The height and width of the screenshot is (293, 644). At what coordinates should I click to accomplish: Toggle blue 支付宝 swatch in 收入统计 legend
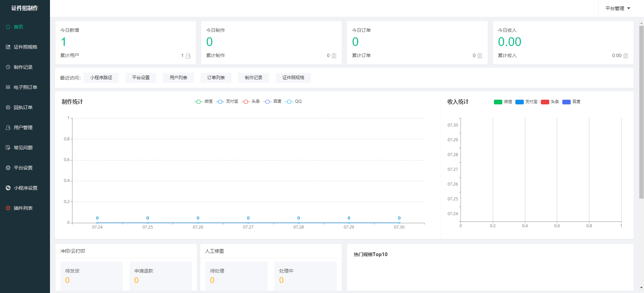coord(519,102)
